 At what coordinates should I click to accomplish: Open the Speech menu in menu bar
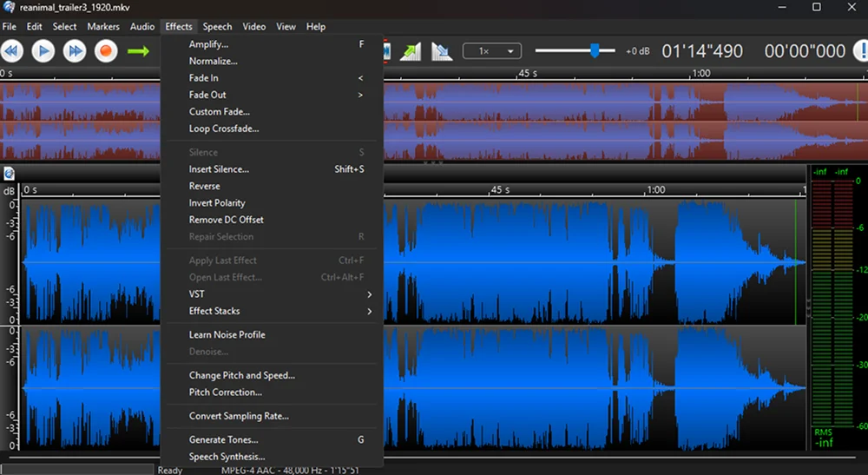(217, 27)
